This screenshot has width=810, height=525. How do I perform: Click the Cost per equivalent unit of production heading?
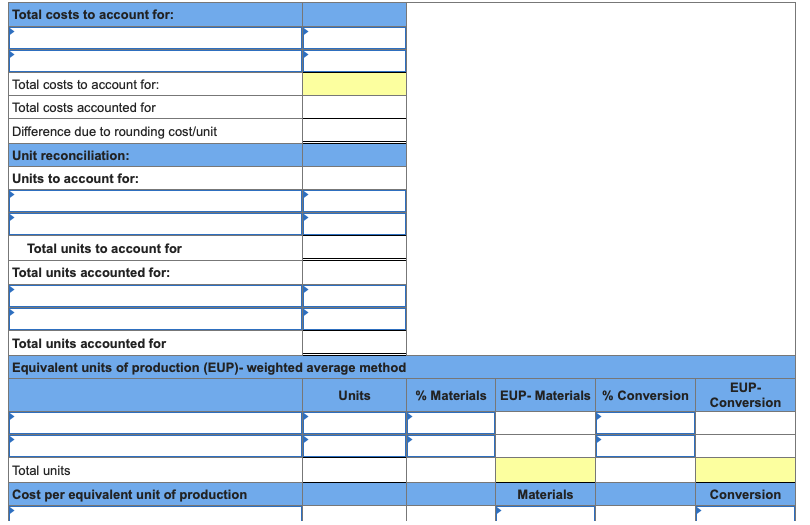point(130,495)
